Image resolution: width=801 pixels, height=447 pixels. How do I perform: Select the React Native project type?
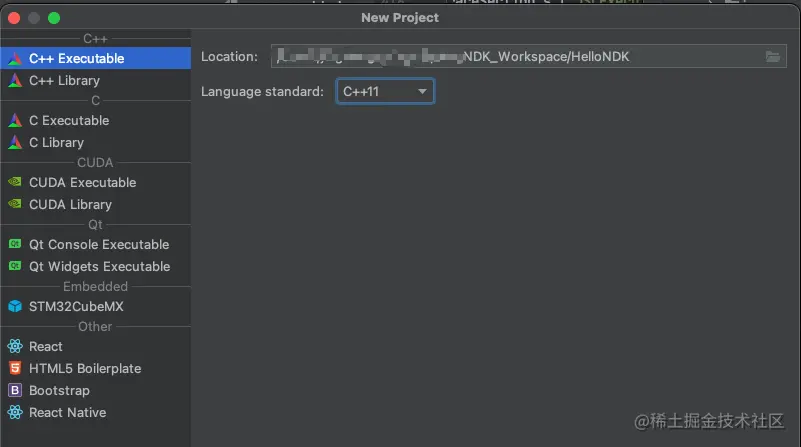(96, 412)
